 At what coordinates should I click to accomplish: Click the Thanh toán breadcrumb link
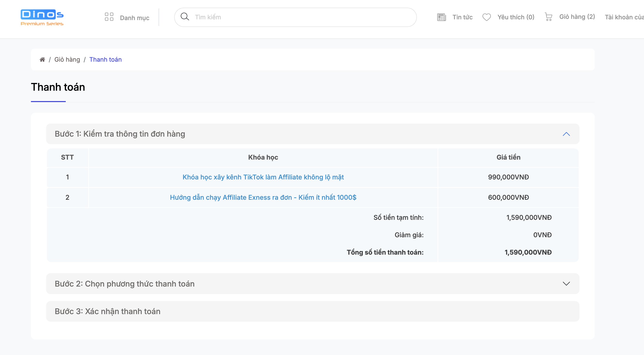(105, 59)
